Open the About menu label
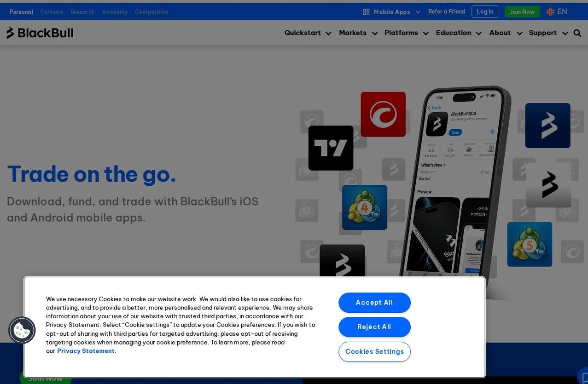 [500, 33]
